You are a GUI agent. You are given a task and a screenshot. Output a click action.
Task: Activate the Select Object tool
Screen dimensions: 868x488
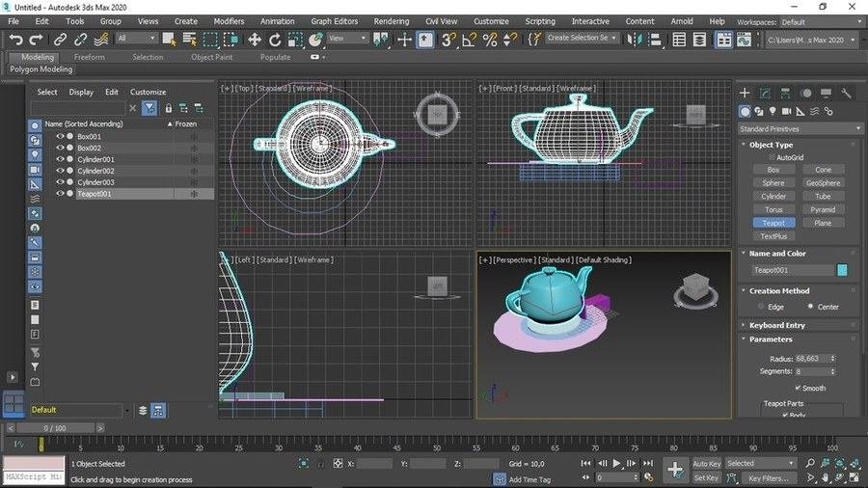(169, 40)
